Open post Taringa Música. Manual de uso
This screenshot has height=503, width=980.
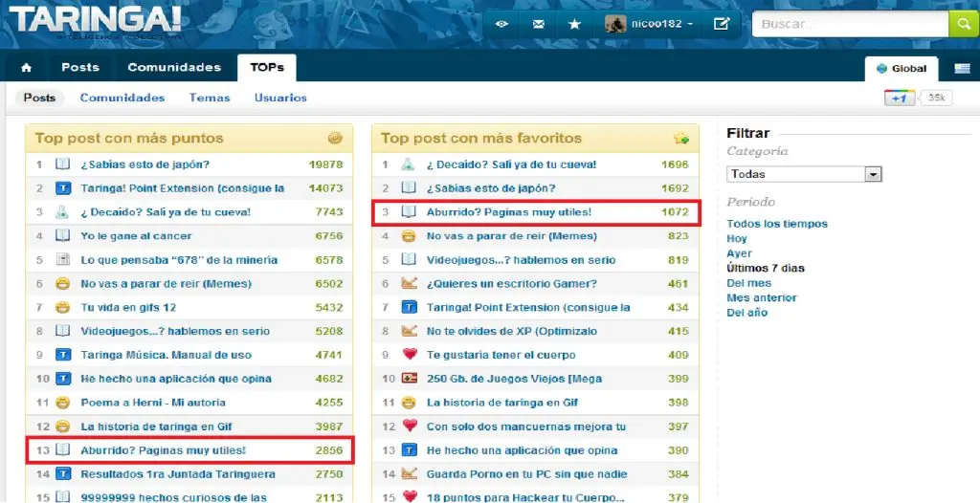click(x=167, y=355)
